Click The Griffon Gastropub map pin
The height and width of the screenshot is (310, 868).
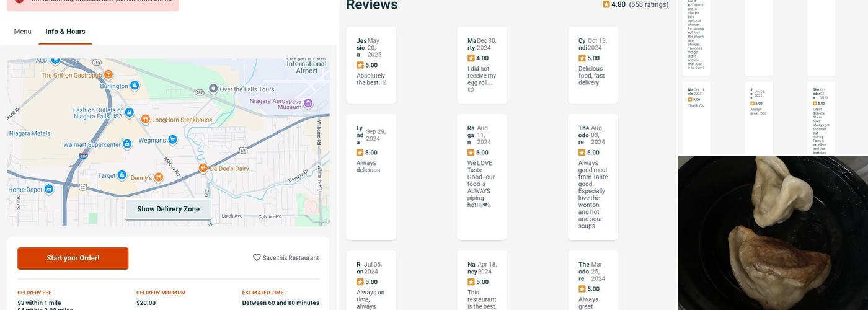(108, 74)
